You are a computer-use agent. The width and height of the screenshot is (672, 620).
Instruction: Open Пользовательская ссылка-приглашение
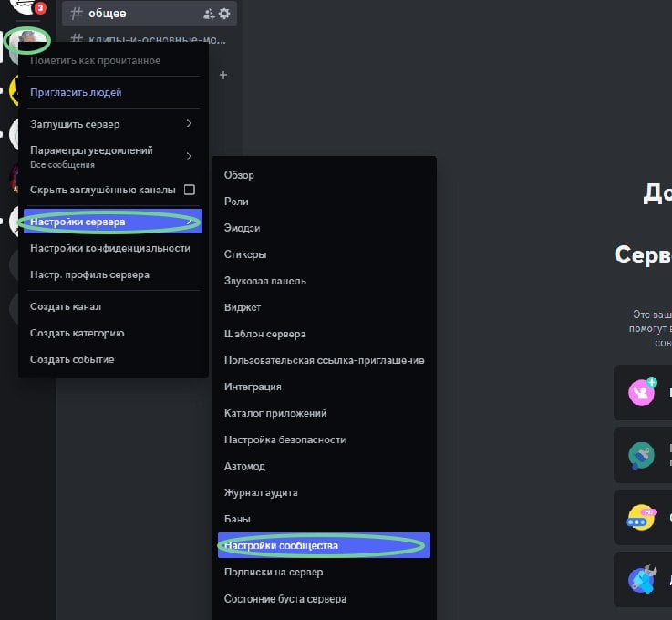[x=324, y=361]
